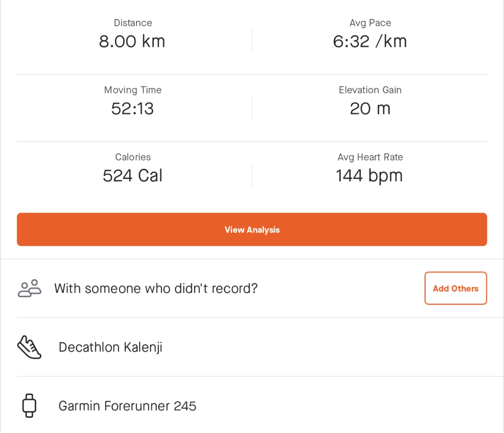Click the Distance label
504x433 pixels.
pyautogui.click(x=133, y=23)
